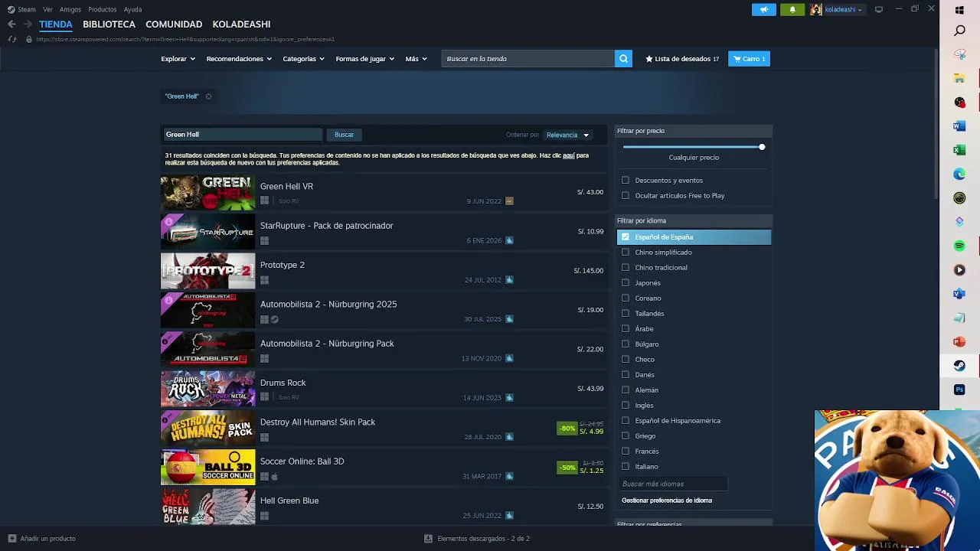Launch Excel from the taskbar
The width and height of the screenshot is (980, 551).
point(959,150)
